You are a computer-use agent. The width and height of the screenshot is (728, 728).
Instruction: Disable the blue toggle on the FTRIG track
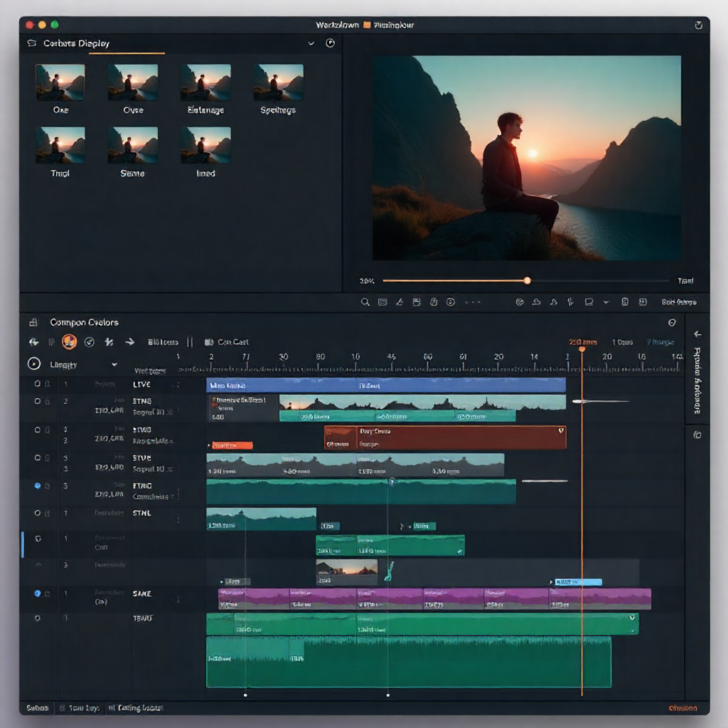pyautogui.click(x=38, y=486)
